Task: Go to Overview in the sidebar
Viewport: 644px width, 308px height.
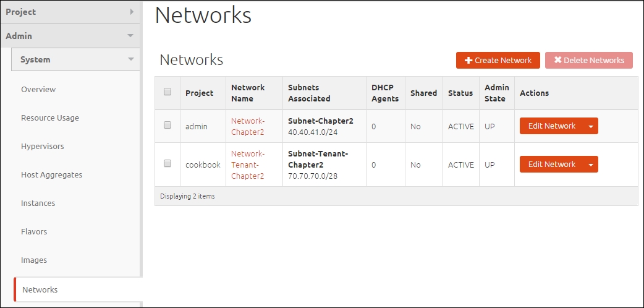Action: point(38,89)
